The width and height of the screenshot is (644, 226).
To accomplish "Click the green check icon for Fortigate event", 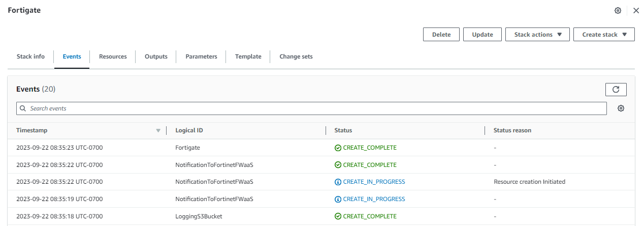I will point(338,148).
